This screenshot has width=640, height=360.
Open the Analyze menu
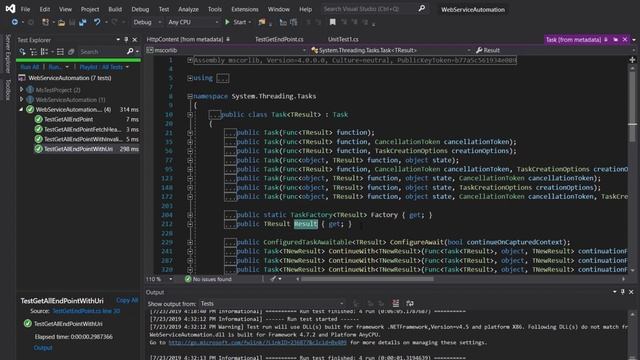189,9
